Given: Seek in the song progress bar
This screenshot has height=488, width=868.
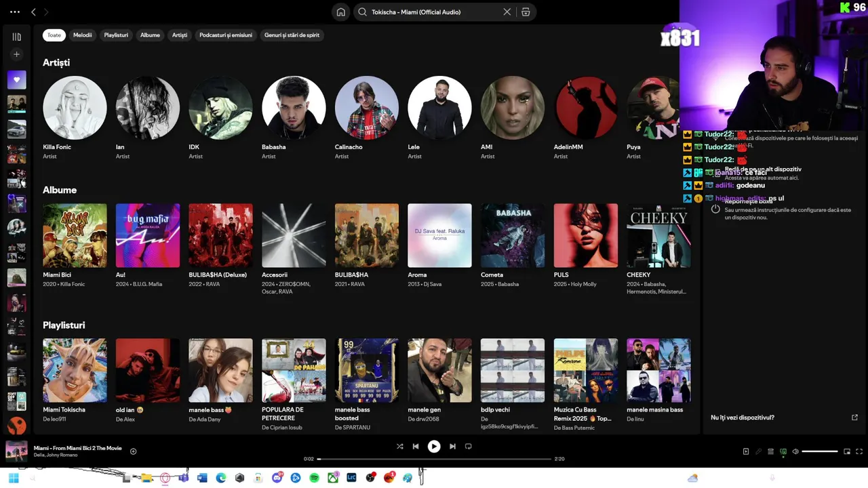Looking at the screenshot, I should 434,459.
